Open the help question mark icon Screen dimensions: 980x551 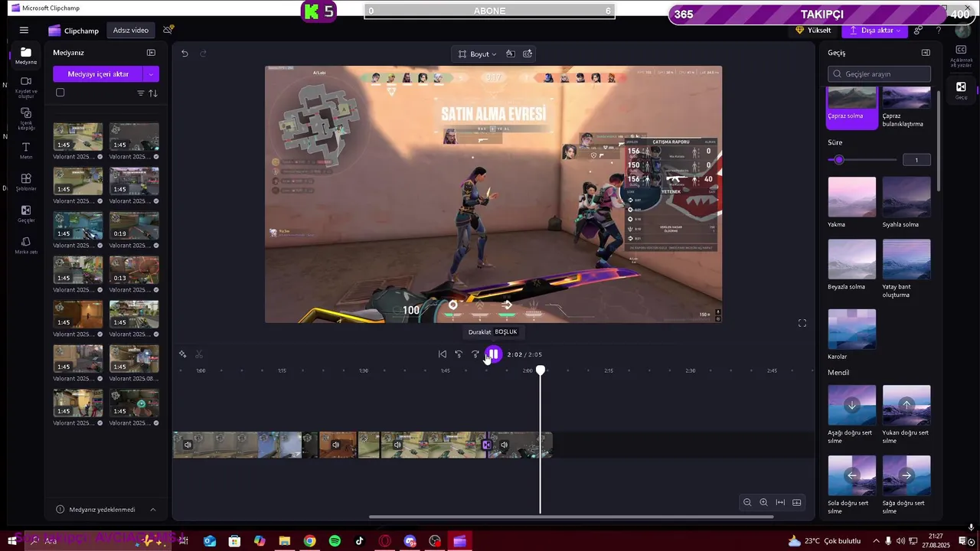[939, 31]
